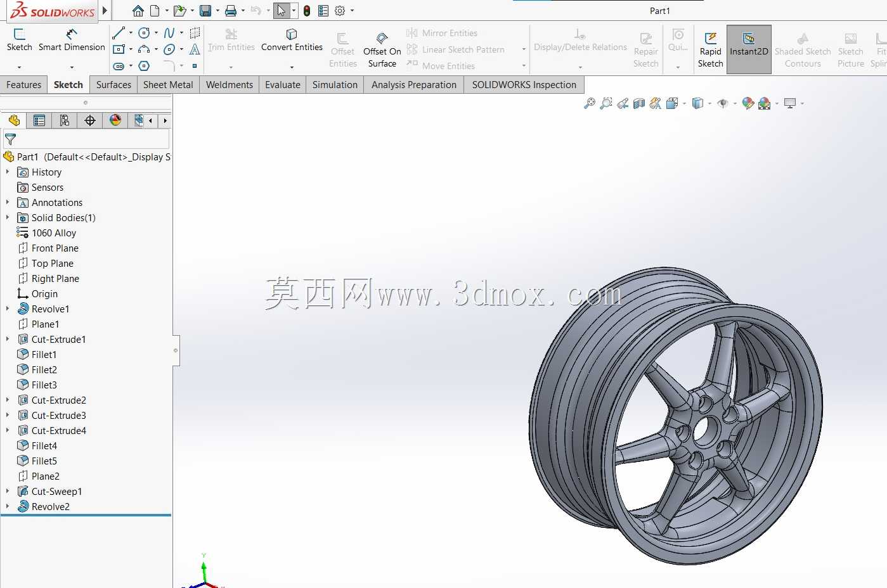Click the Smart Dimension button
This screenshot has height=588, width=887.
(x=72, y=40)
